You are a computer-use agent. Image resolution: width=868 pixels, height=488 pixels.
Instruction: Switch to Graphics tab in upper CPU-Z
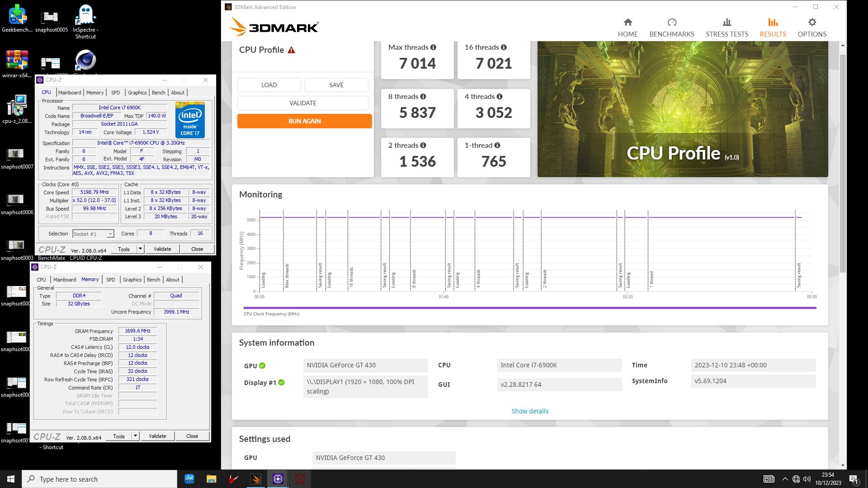point(137,93)
